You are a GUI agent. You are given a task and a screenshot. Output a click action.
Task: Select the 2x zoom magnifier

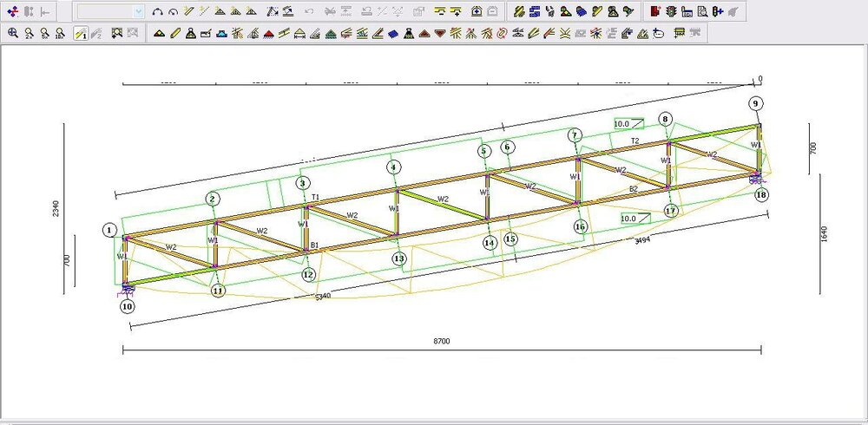(x=29, y=34)
